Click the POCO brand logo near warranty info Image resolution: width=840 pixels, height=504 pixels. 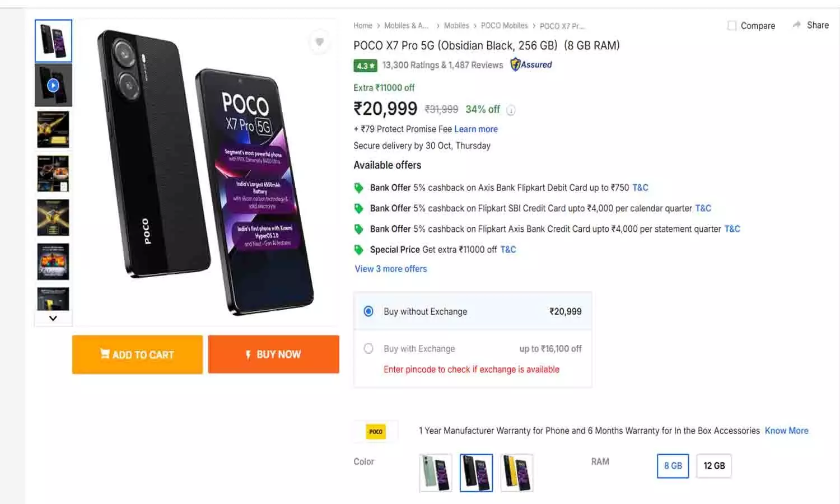coord(376,431)
